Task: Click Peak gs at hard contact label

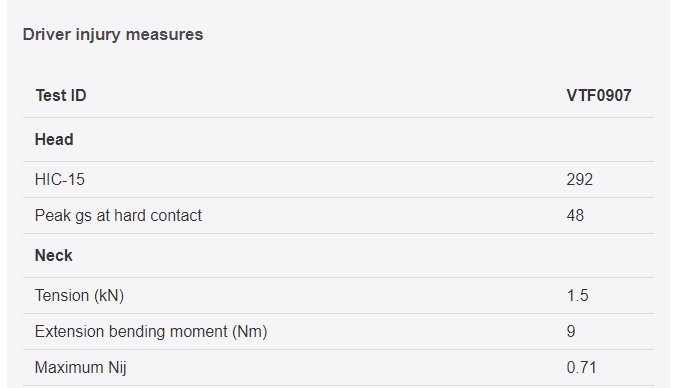Action: pyautogui.click(x=118, y=215)
